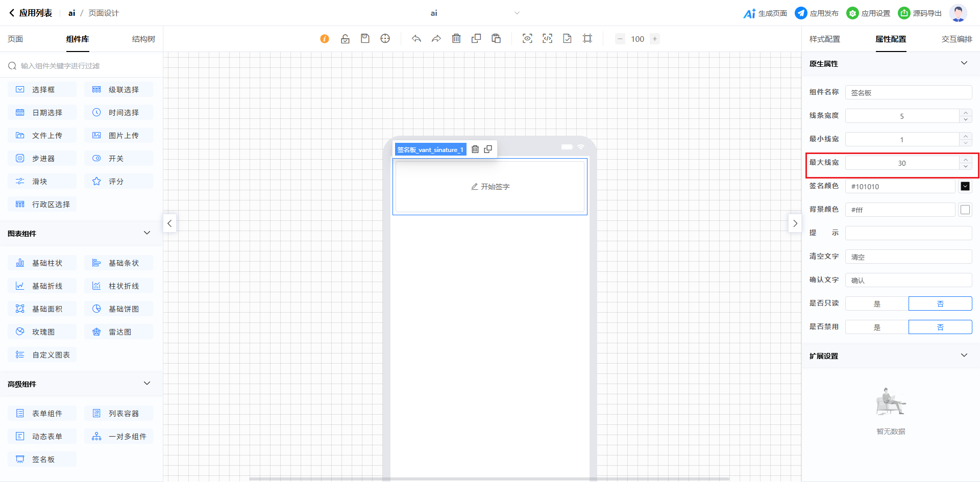The image size is (980, 482).
Task: Open the black 签名颜色 color swatch
Action: (965, 186)
